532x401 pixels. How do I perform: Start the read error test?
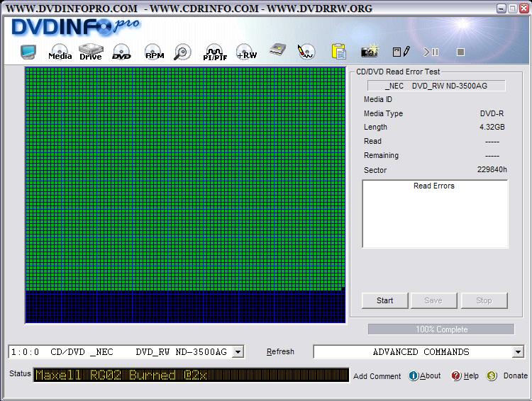(384, 300)
